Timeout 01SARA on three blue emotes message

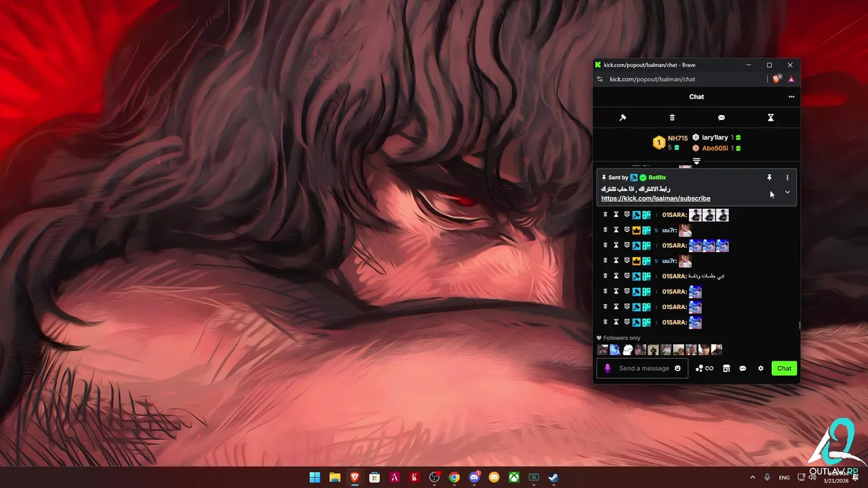tap(616, 245)
